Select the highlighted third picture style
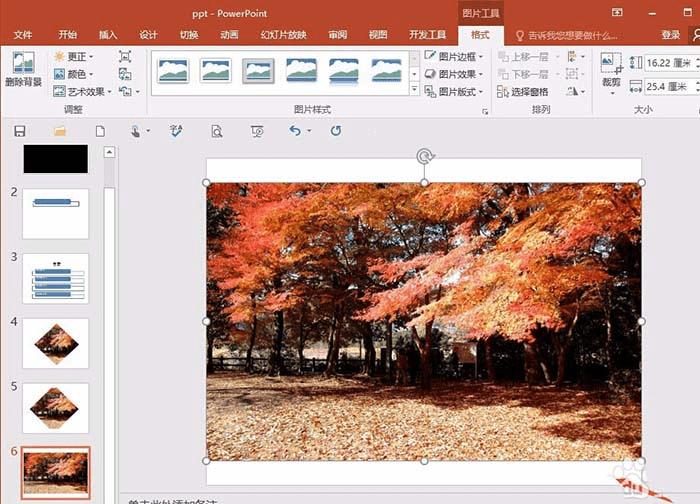 (258, 71)
